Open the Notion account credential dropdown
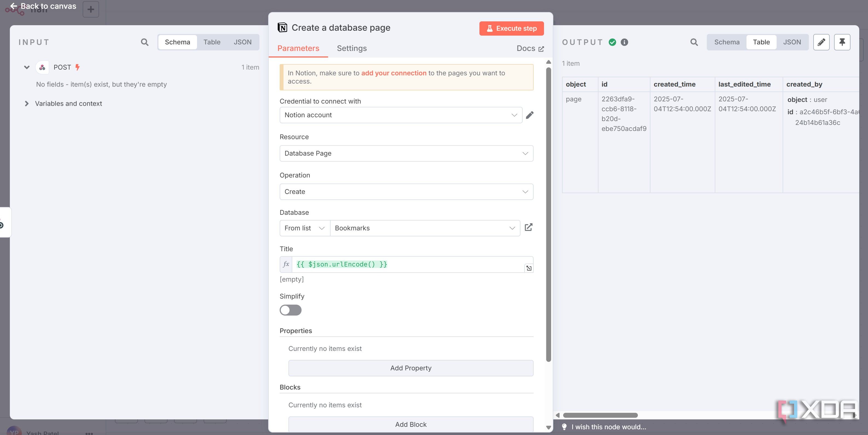Image resolution: width=868 pixels, height=435 pixels. [x=401, y=115]
